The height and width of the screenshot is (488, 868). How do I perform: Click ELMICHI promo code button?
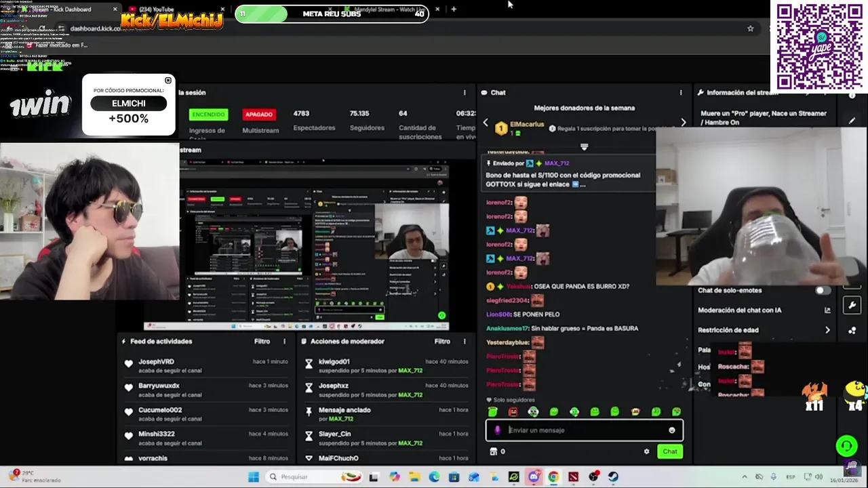click(x=128, y=104)
